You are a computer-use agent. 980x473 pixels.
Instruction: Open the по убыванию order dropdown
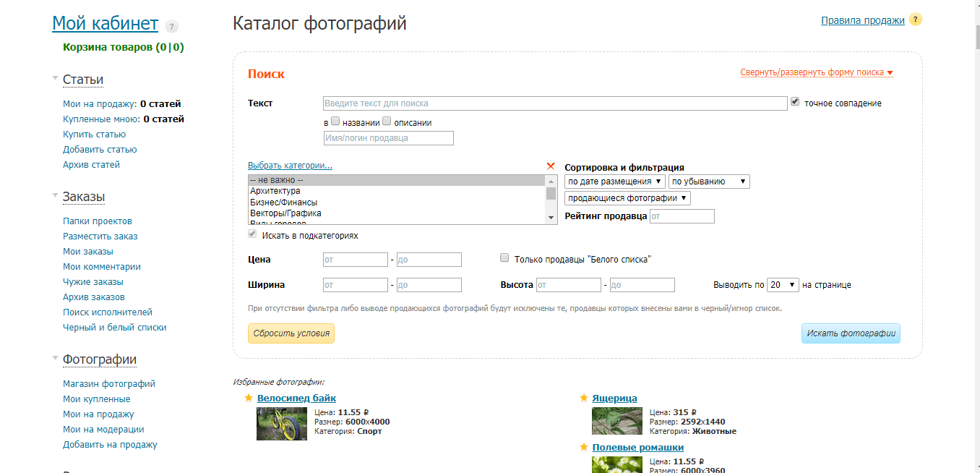click(x=709, y=182)
